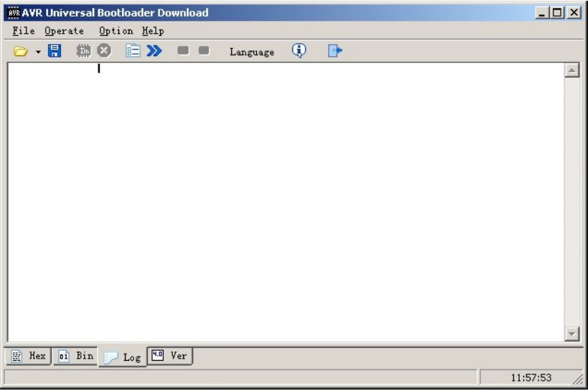
Task: Click the Language button
Action: click(251, 52)
